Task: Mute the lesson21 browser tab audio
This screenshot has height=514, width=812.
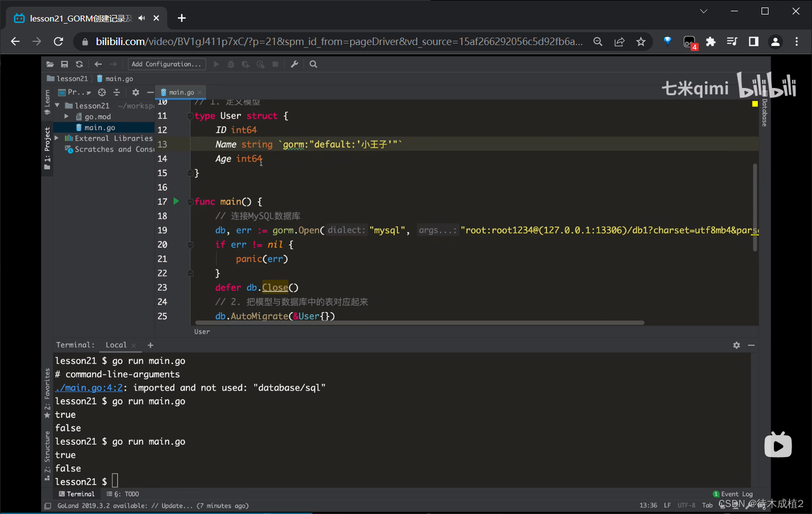Action: coord(141,18)
